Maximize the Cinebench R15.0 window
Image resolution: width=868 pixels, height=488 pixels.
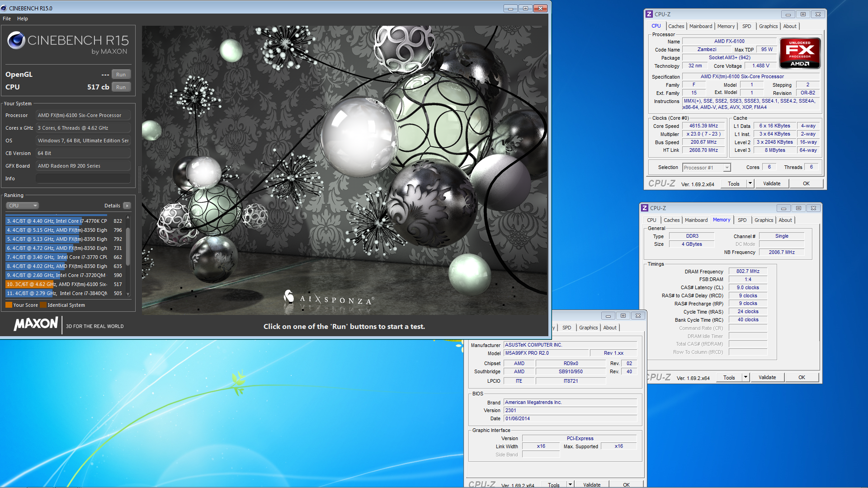pos(525,8)
